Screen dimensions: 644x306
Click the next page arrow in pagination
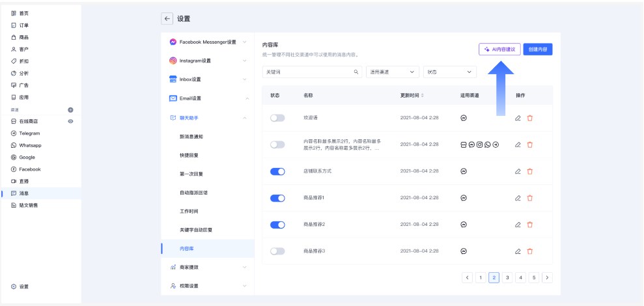pos(547,278)
